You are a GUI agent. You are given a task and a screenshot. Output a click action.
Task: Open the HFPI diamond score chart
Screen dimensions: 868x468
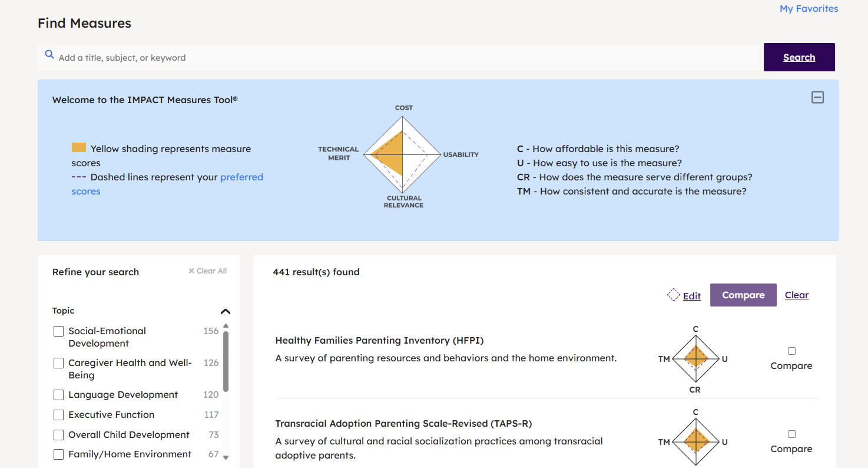coord(695,358)
